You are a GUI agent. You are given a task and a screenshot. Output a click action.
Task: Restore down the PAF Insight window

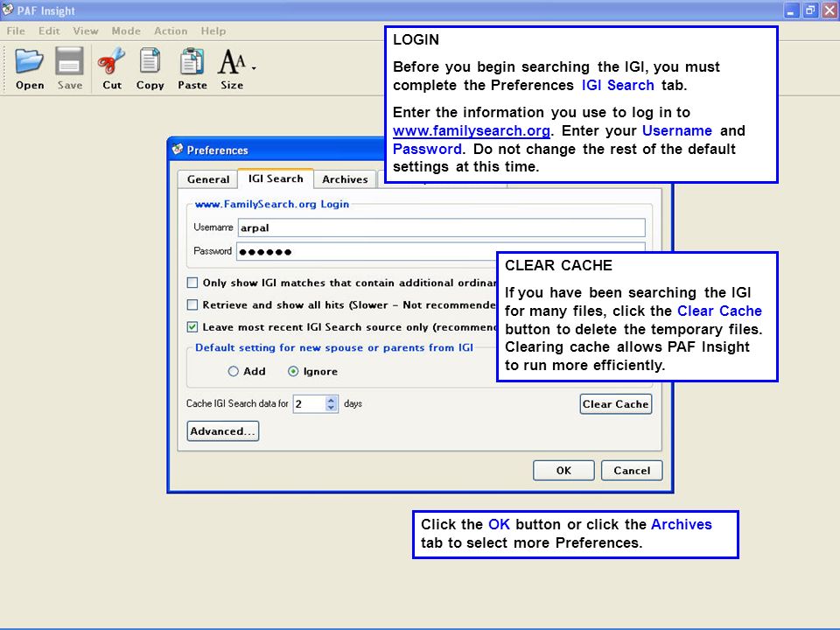pos(810,10)
